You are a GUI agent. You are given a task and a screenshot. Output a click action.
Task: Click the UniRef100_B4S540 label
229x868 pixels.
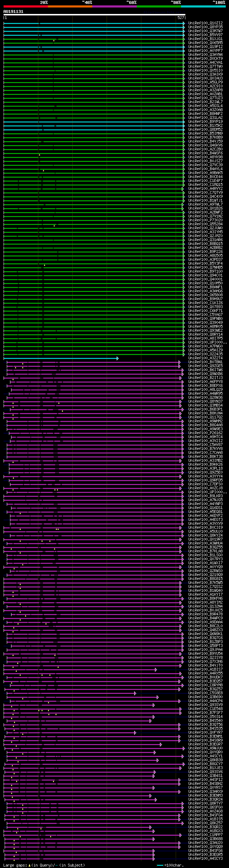click(x=205, y=720)
